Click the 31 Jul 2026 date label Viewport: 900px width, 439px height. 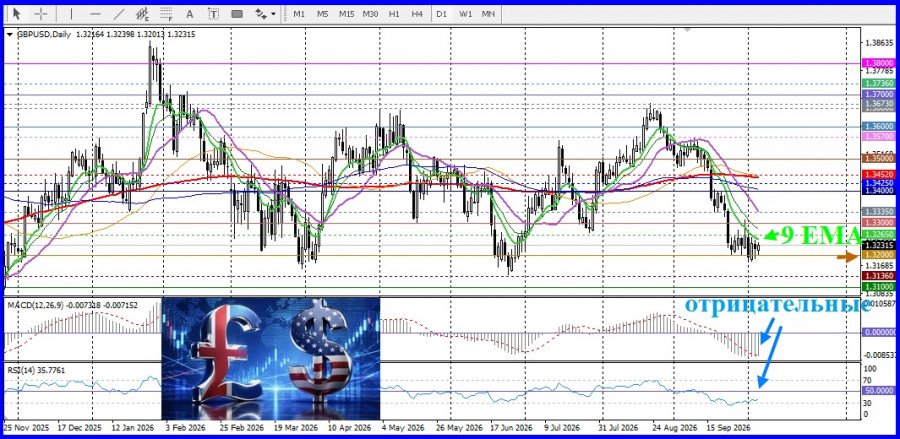pyautogui.click(x=618, y=428)
